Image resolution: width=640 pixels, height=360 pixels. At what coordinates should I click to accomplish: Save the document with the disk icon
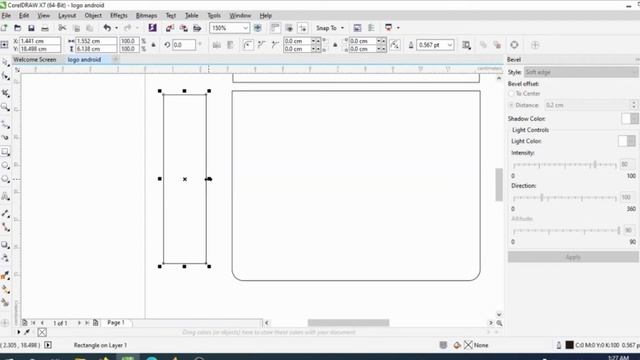pyautogui.click(x=31, y=28)
